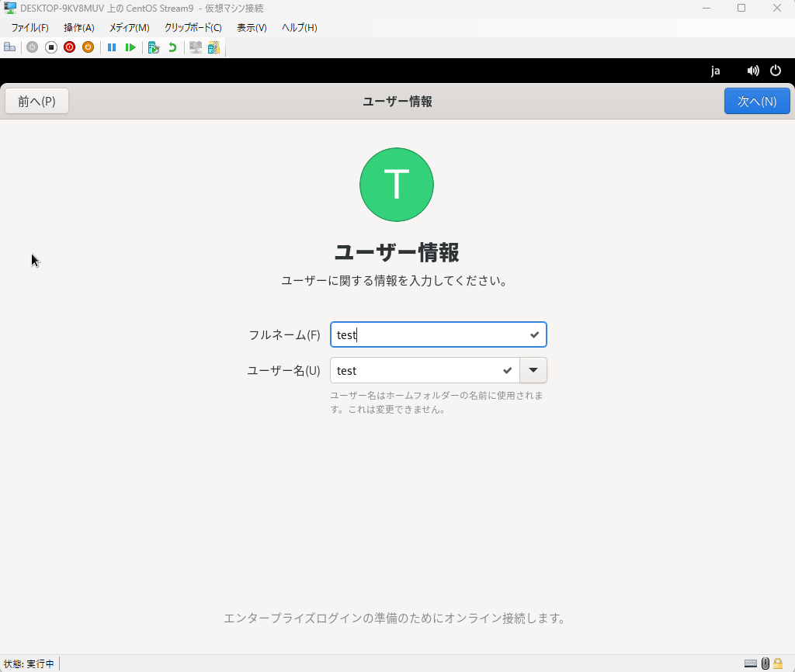
Task: Click the green T user avatar
Action: click(x=396, y=185)
